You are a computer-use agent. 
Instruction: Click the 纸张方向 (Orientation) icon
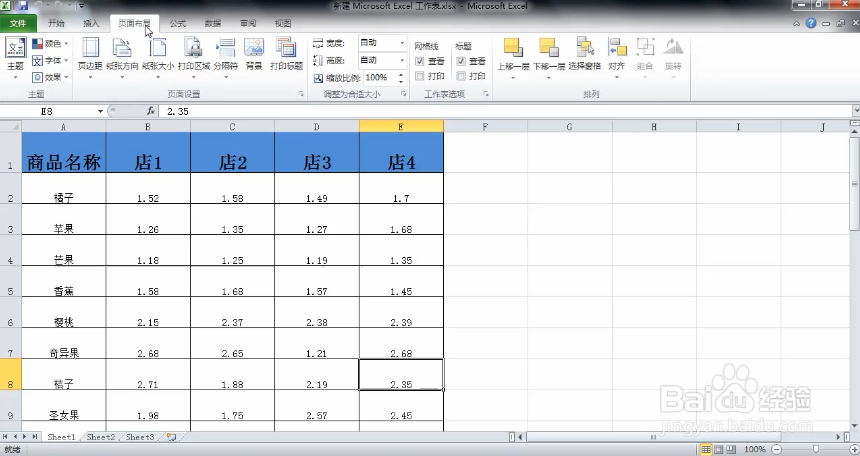pyautogui.click(x=122, y=48)
